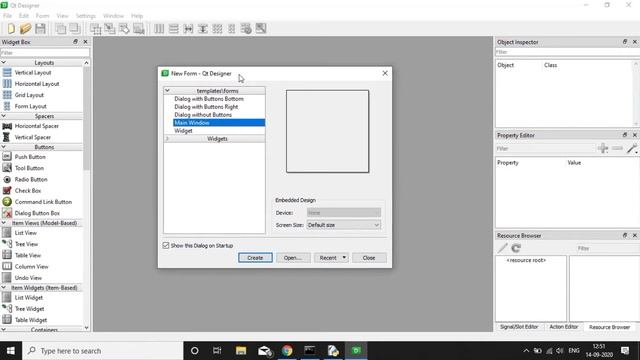
Task: Click the wrench configure icon in Property Editor
Action: point(632,148)
